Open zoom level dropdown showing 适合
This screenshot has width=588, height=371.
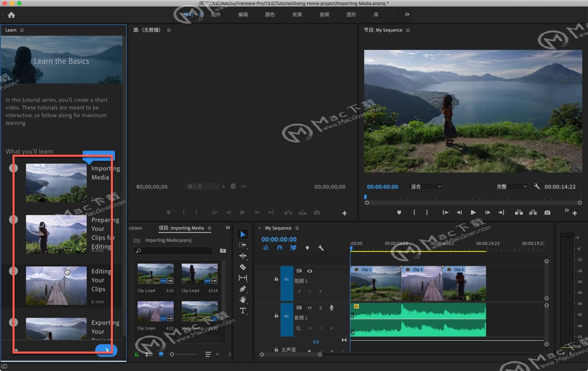[426, 187]
